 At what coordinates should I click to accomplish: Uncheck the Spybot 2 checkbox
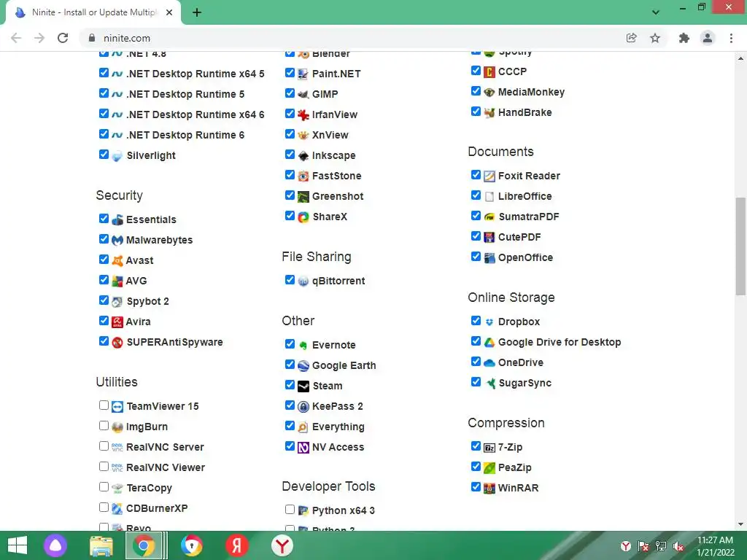tap(104, 300)
